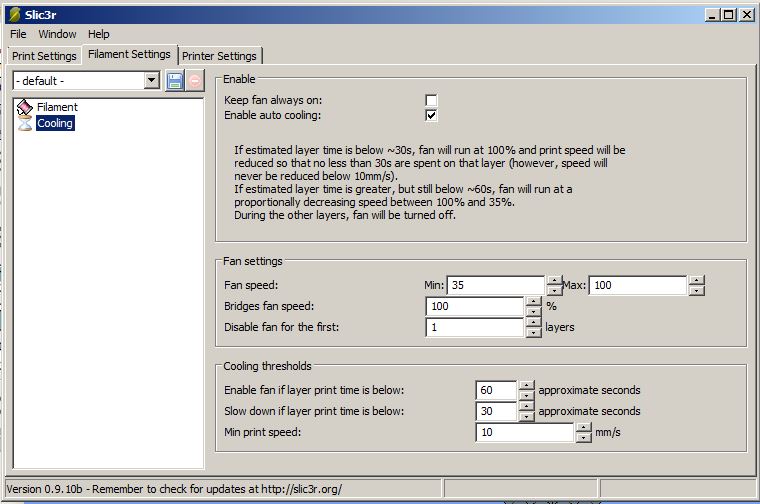
Task: Uncheck Enable auto cooling
Action: pyautogui.click(x=431, y=115)
